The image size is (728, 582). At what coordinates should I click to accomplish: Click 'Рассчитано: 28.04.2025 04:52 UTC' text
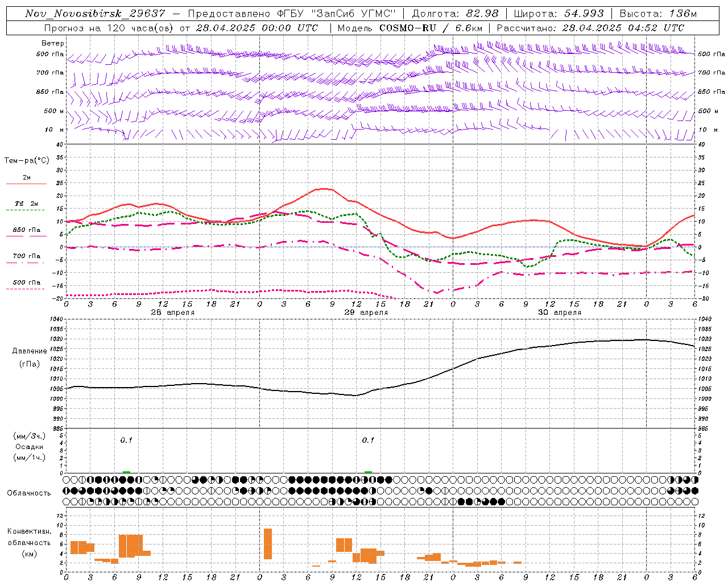[x=590, y=28]
